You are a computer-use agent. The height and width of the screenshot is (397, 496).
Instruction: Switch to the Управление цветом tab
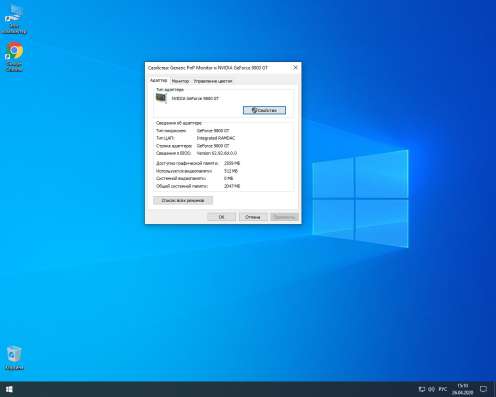point(213,81)
